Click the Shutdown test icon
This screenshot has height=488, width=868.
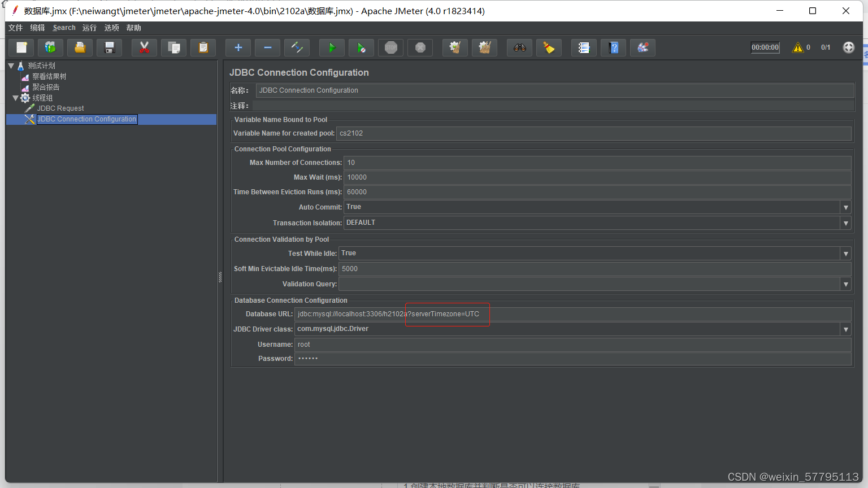[x=420, y=47]
